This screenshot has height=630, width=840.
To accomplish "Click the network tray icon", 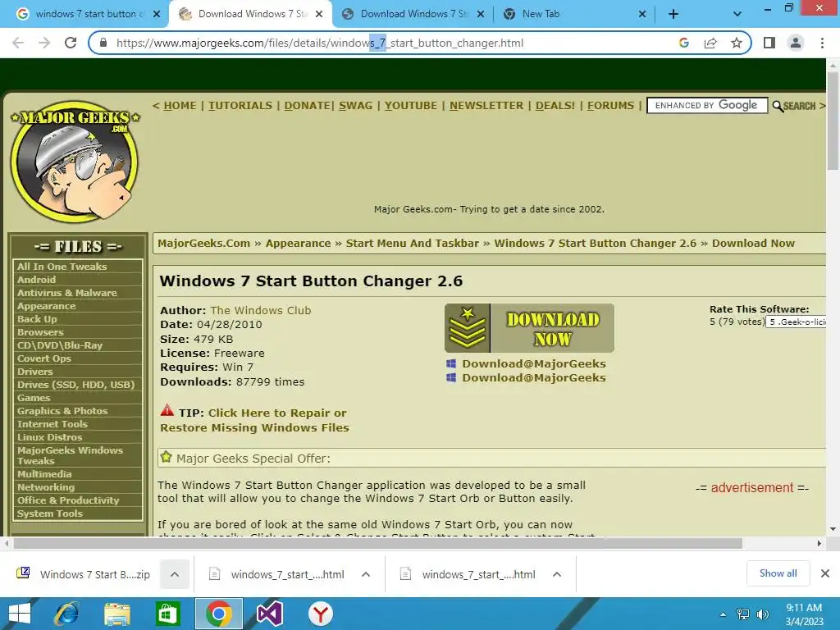I will click(x=743, y=614).
